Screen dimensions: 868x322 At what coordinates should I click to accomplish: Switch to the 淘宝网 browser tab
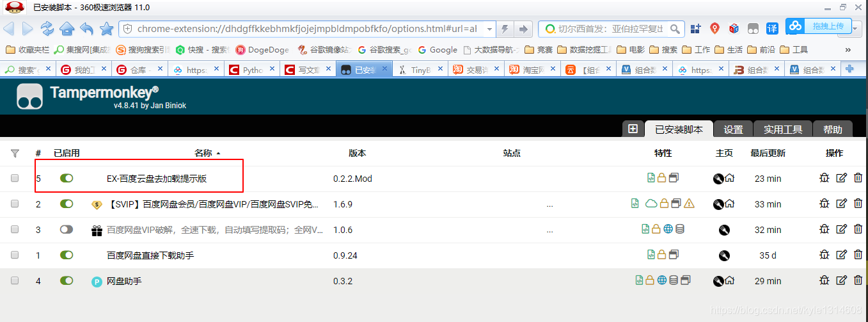click(532, 70)
